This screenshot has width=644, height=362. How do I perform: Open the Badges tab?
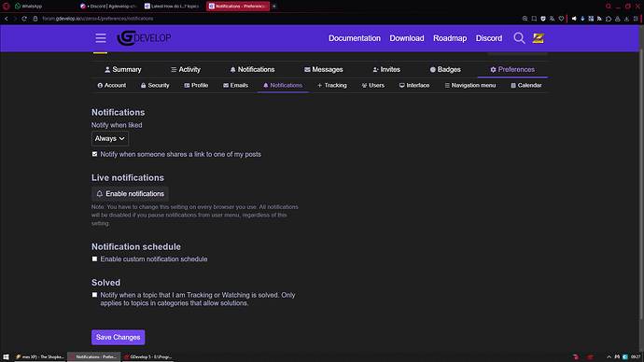tap(445, 69)
